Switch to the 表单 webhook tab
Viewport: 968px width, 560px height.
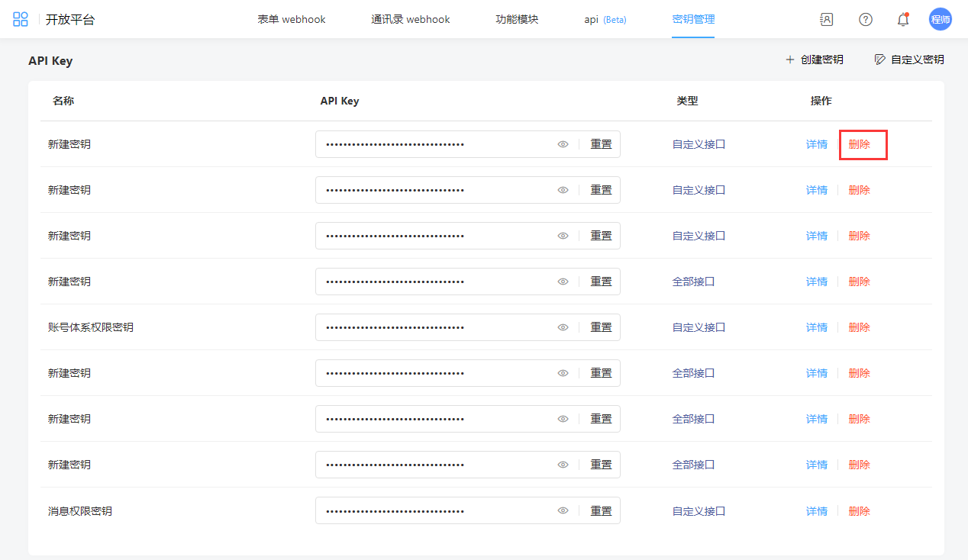pyautogui.click(x=292, y=20)
